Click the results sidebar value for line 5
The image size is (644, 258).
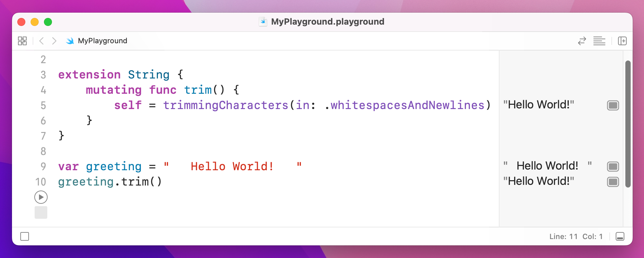click(x=539, y=105)
